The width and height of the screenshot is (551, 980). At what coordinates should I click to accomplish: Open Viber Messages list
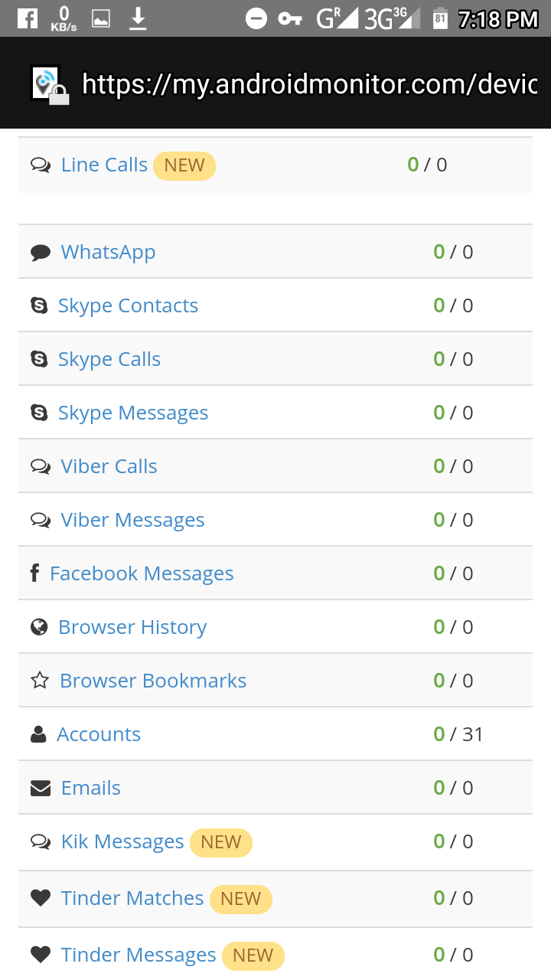pyautogui.click(x=132, y=520)
